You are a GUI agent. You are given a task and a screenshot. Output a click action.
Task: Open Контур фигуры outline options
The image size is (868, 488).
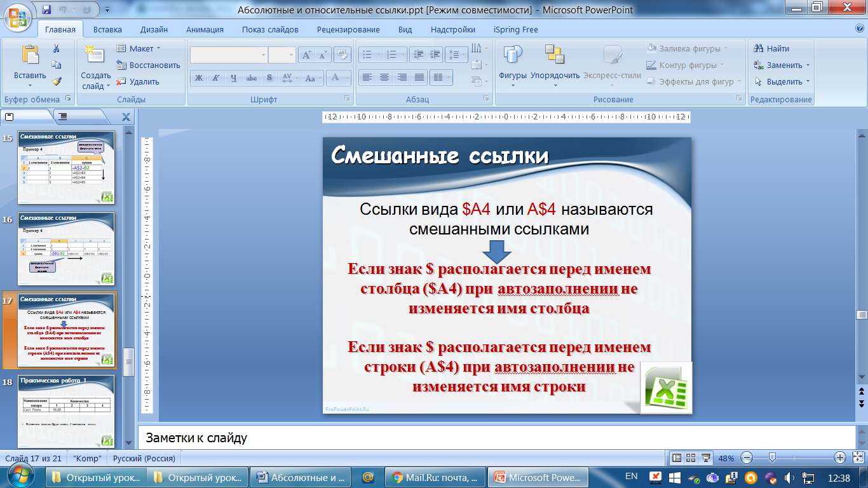(x=686, y=65)
